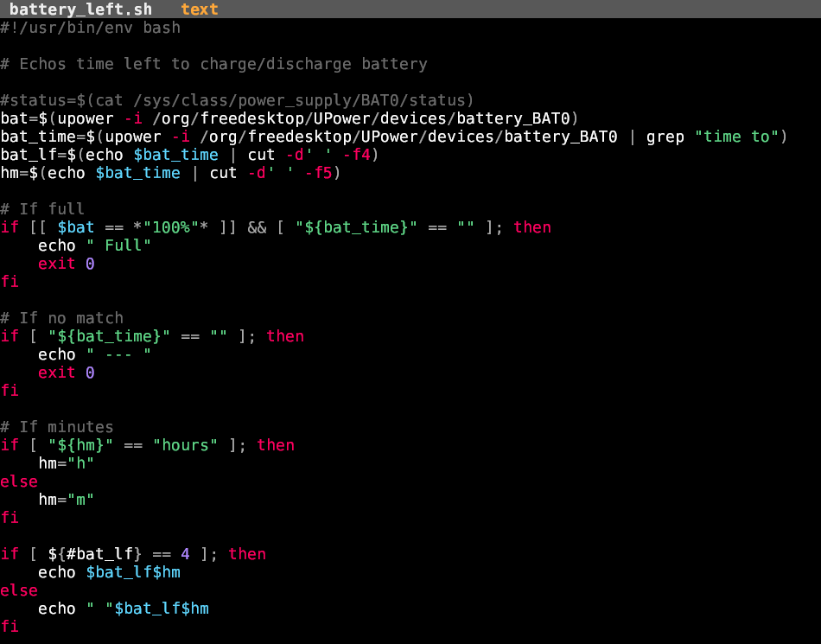Click '-f4' cut option

(x=356, y=155)
